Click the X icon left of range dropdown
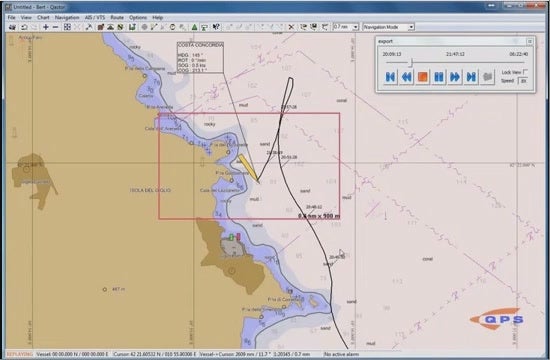 (291, 27)
